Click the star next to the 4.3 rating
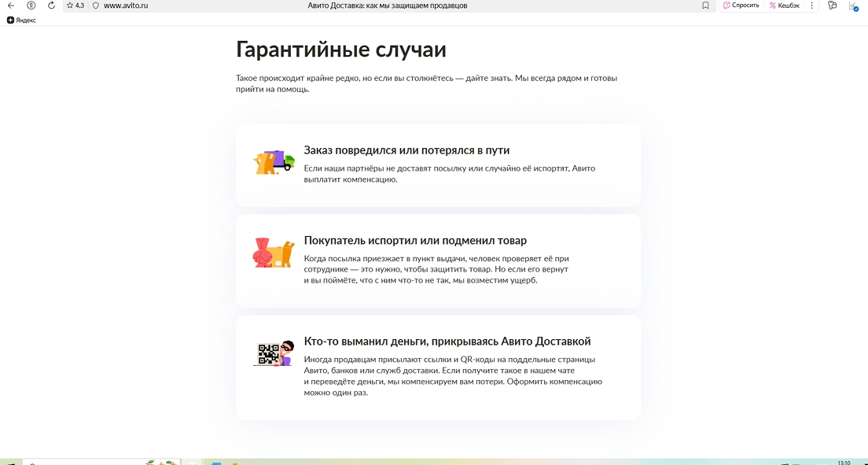Image resolution: width=868 pixels, height=465 pixels. [70, 6]
